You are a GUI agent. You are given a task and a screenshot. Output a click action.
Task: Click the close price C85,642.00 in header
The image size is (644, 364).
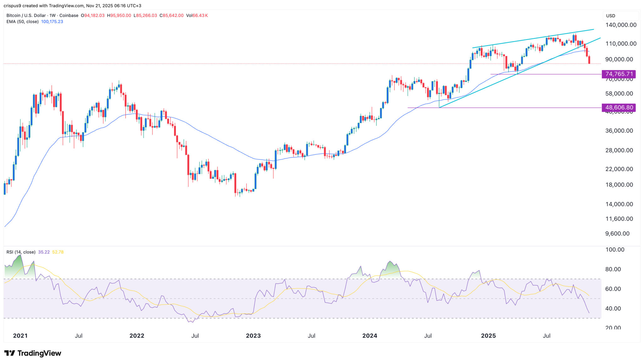pos(171,15)
